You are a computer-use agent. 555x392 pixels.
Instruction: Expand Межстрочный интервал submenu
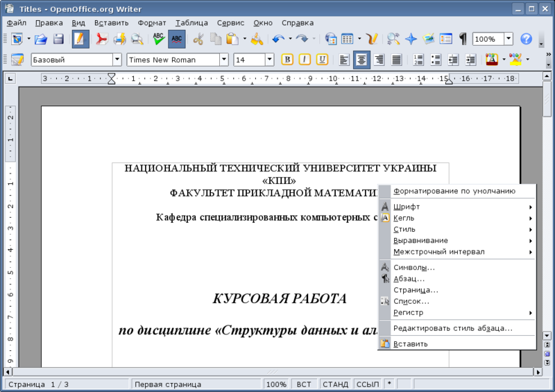456,252
